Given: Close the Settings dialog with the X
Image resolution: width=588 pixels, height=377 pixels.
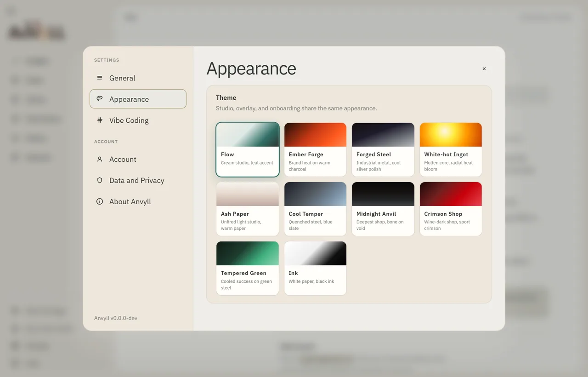Looking at the screenshot, I should (x=484, y=69).
